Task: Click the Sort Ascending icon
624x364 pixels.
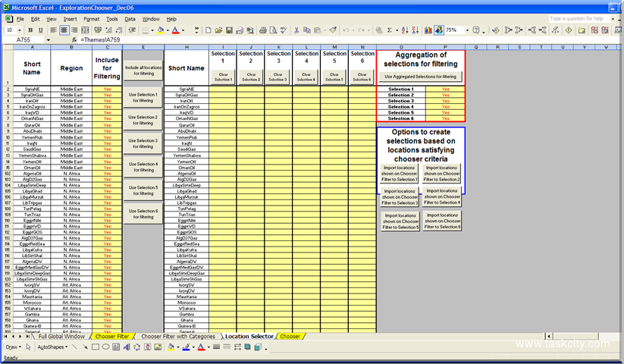Action: click(406, 30)
